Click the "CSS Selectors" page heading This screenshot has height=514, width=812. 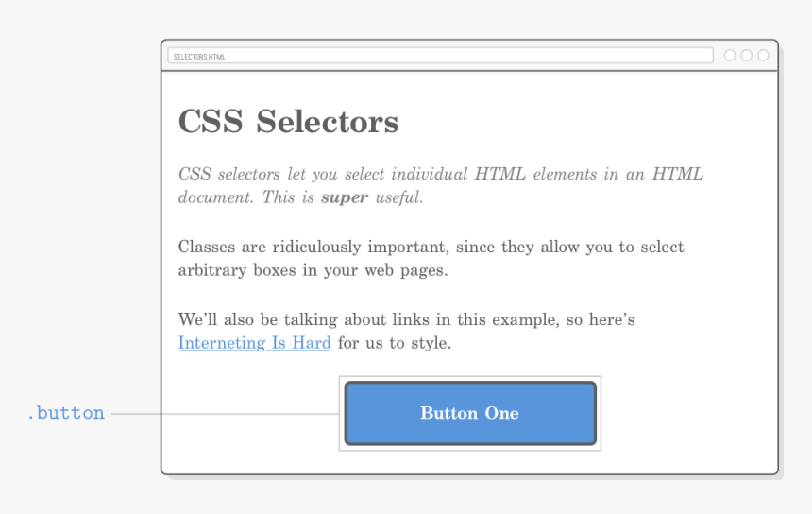click(288, 122)
